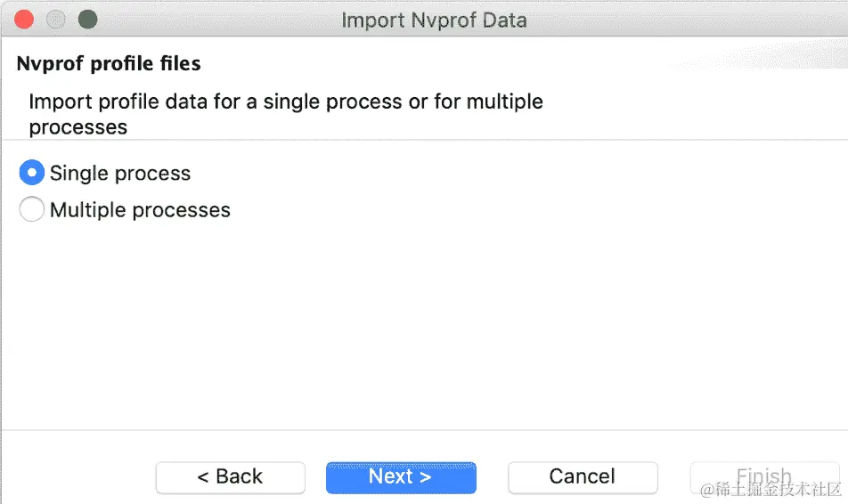Click the wrapped word "processes" under the description
Screen dimensions: 848x504
click(78, 127)
